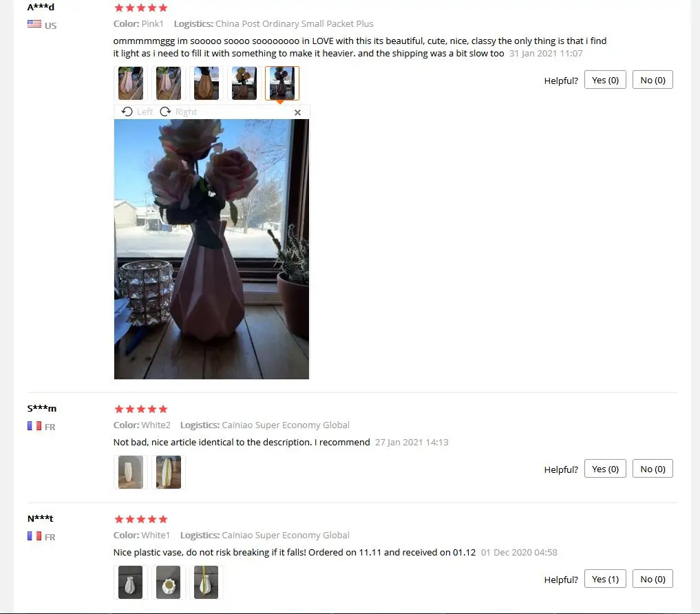Open first thumbnail in A***d's review
The height and width of the screenshot is (614, 700).
pos(130,83)
